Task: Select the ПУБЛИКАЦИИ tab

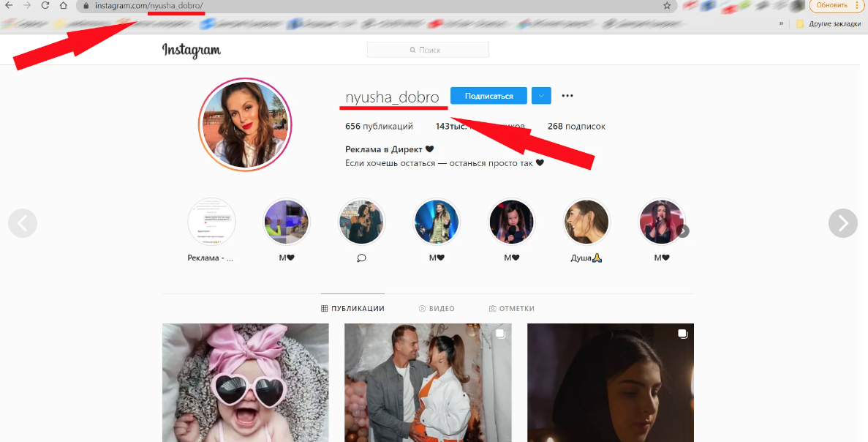Action: (x=352, y=309)
